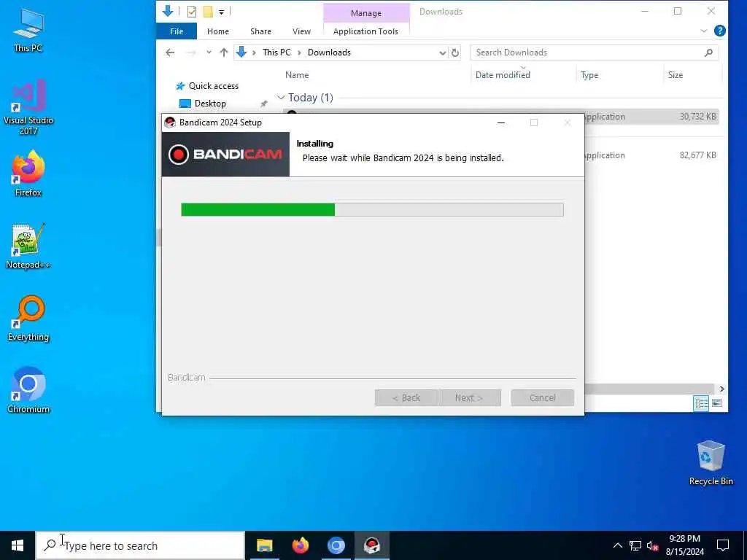This screenshot has width=747, height=560.
Task: Open network status tray icon
Action: (x=635, y=545)
